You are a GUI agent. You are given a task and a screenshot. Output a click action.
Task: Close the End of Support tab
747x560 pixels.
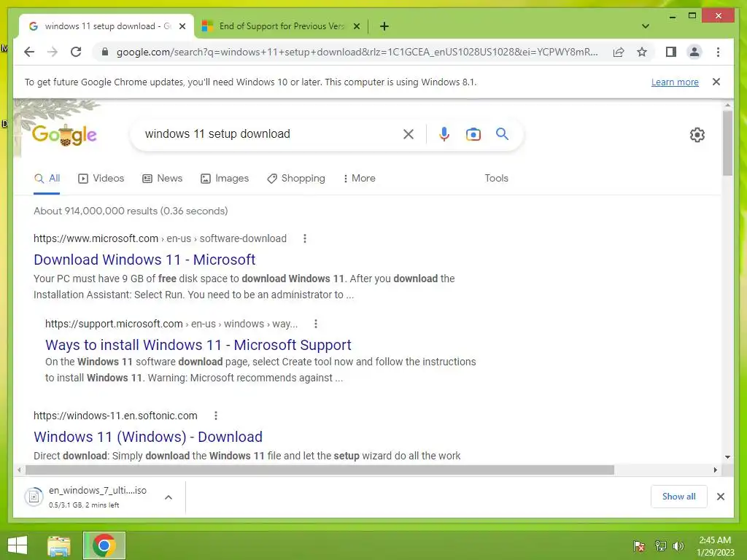356,26
